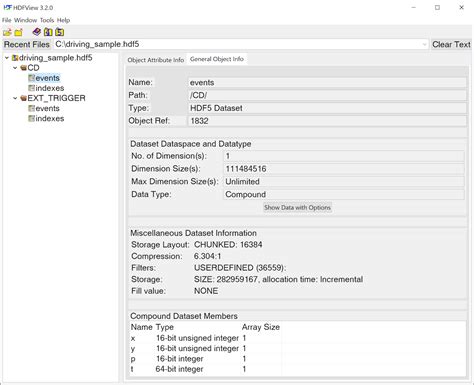Minimize the HDFView window
Viewport: 474px width, 385px height.
tap(414, 7)
